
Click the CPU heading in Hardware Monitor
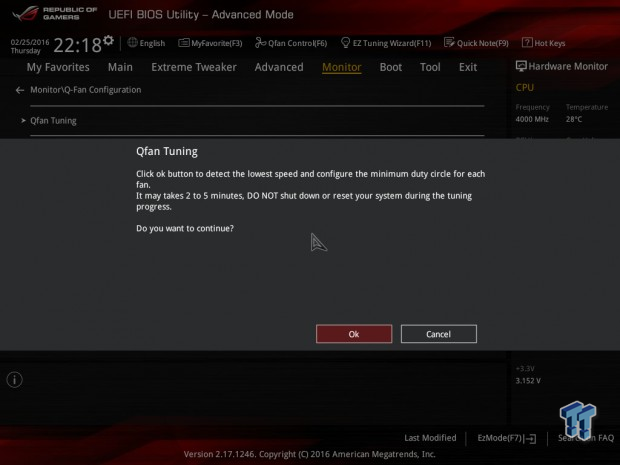(525, 87)
